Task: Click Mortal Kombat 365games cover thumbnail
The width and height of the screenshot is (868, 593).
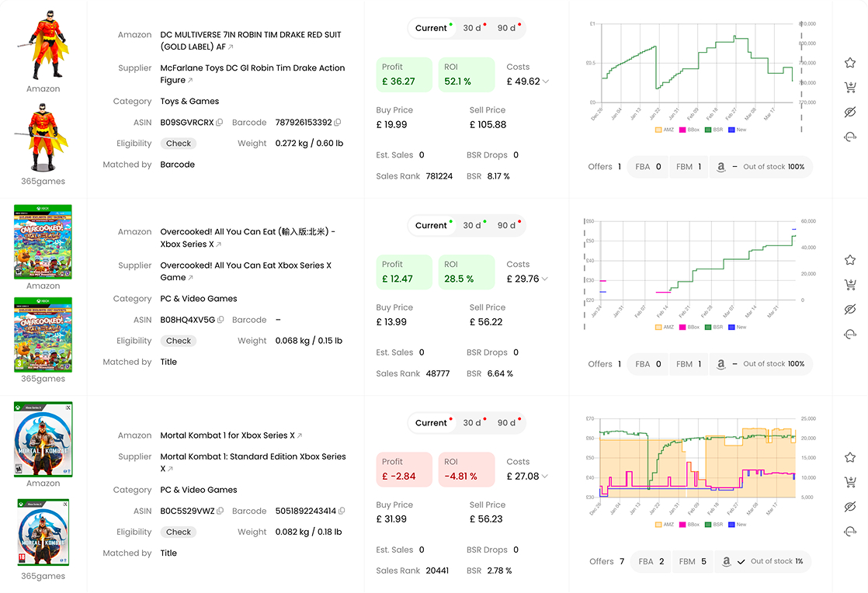Action: pyautogui.click(x=43, y=532)
